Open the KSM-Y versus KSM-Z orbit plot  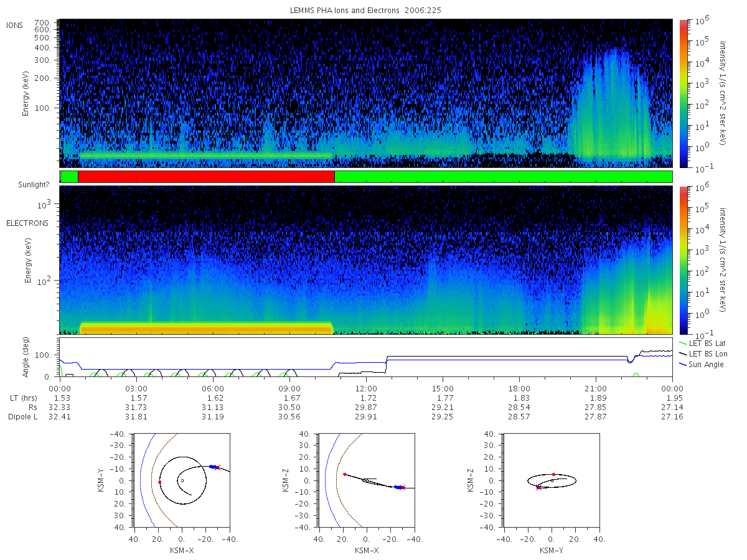552,480
